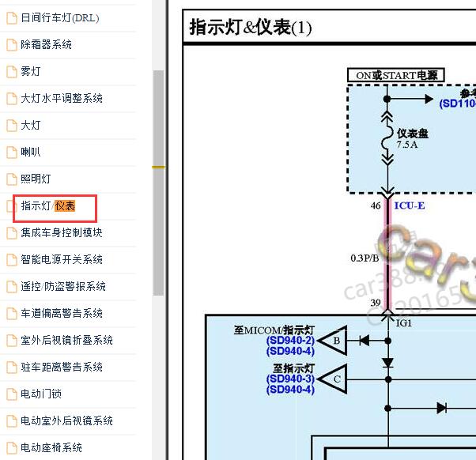The height and width of the screenshot is (460, 476).
Task: Click the document icon beside 大灯
Action: pyautogui.click(x=12, y=126)
